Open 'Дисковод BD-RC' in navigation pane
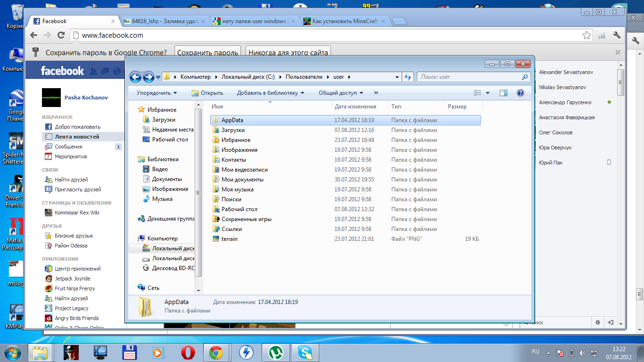Viewport: 644px width, 362px height. (x=168, y=268)
